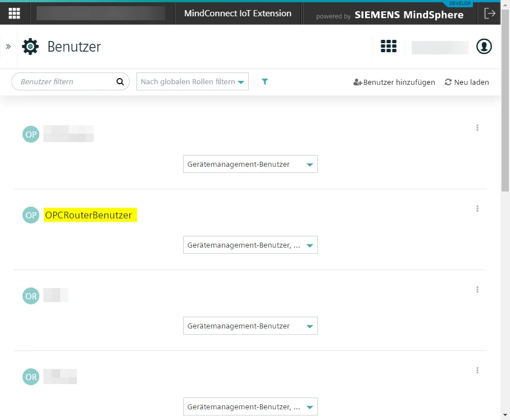Open the three-dot menu of the last user
Viewport: 510px width, 420px height.
[477, 370]
